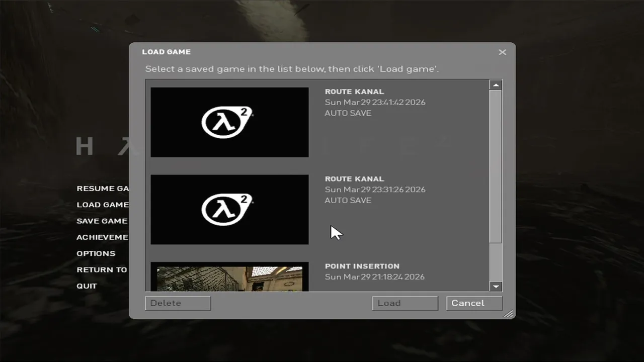This screenshot has width=644, height=362.
Task: Click the scroll down arrow in saves list
Action: tap(496, 286)
